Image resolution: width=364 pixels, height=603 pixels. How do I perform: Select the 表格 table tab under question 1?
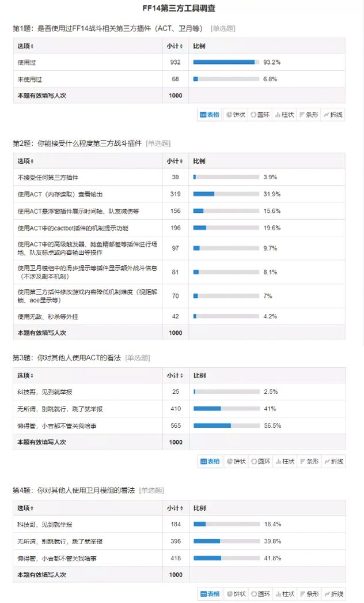point(210,115)
